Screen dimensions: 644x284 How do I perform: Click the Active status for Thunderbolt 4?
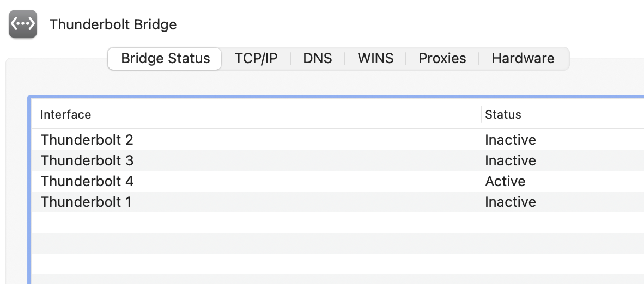[505, 181]
